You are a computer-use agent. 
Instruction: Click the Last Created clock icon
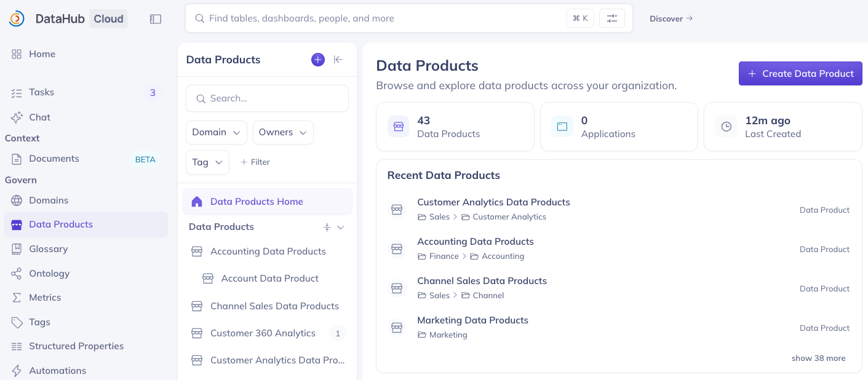coord(726,127)
